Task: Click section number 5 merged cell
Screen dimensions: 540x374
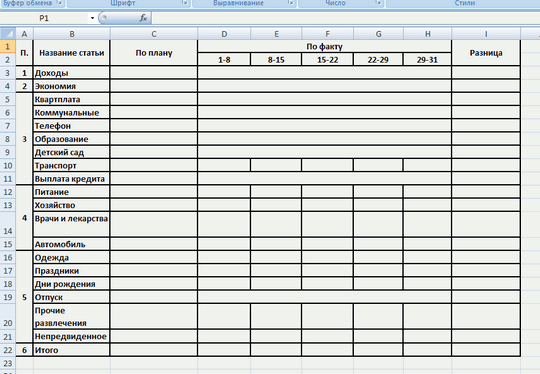Action: click(24, 297)
